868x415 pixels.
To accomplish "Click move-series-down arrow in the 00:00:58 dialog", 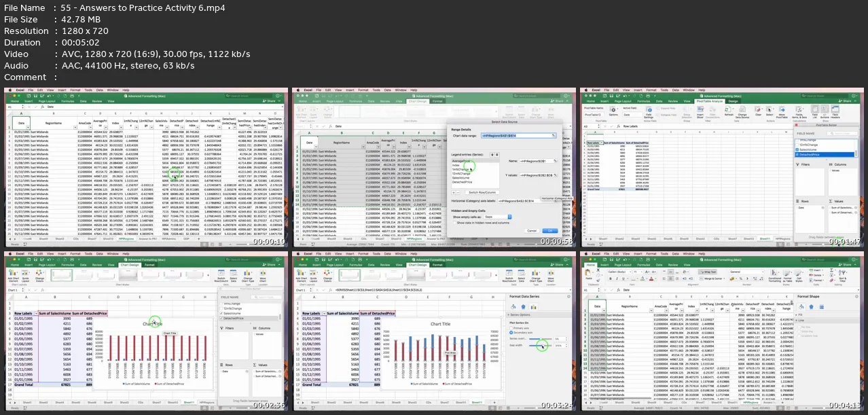I will (x=497, y=155).
